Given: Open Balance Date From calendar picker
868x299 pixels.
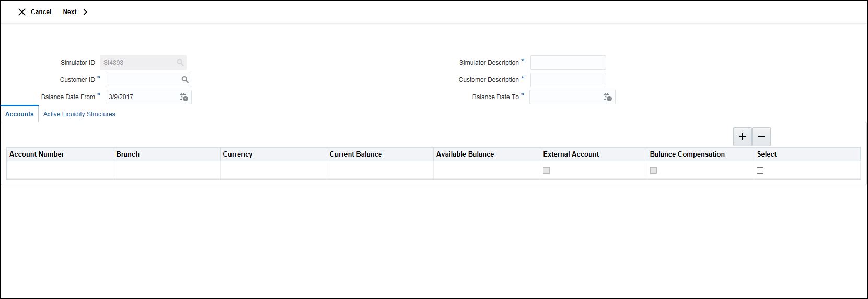Looking at the screenshot, I should click(x=184, y=97).
